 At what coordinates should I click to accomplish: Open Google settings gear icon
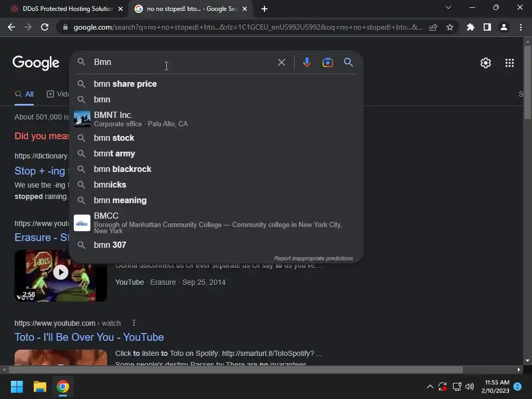[486, 63]
